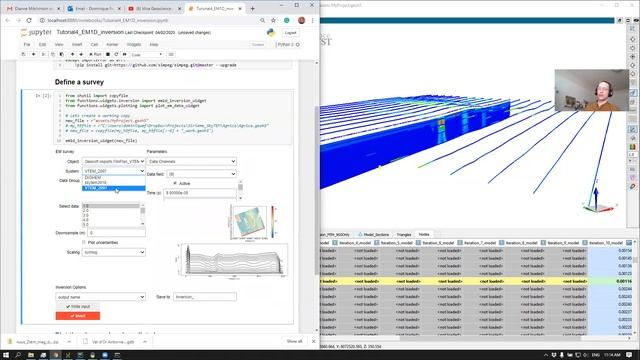Open the cell type Code dropdown
Viewport: 640px width, 360px height.
tap(147, 54)
